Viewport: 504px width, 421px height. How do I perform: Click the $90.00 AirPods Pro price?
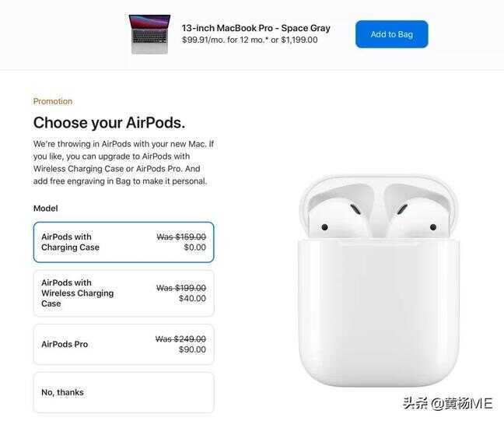coord(192,349)
